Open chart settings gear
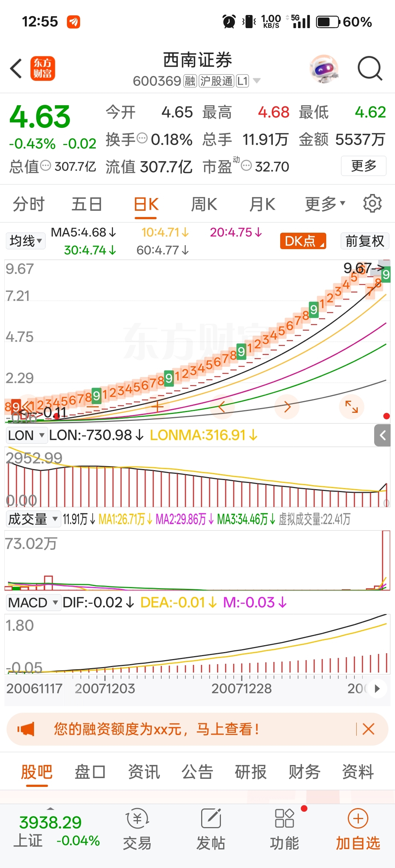 [x=372, y=203]
